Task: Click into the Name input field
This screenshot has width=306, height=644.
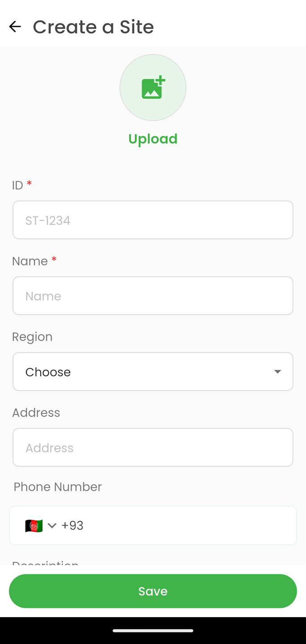Action: (x=153, y=296)
